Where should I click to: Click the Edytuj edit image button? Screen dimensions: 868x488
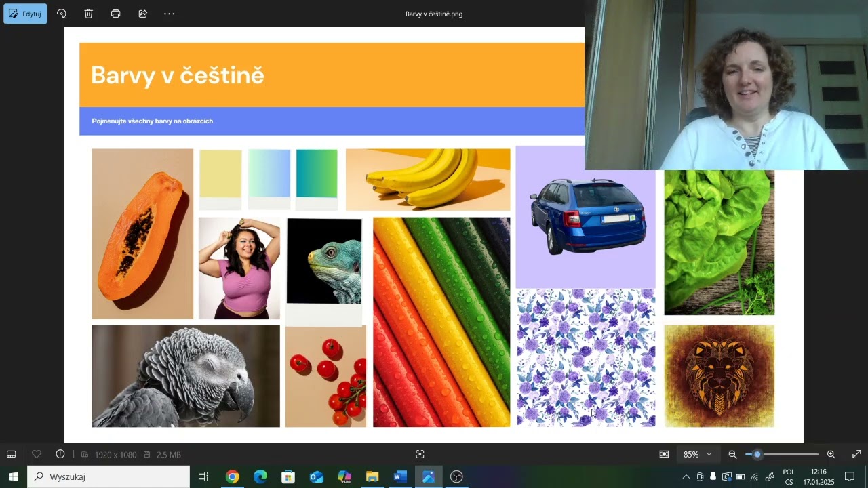pos(25,14)
